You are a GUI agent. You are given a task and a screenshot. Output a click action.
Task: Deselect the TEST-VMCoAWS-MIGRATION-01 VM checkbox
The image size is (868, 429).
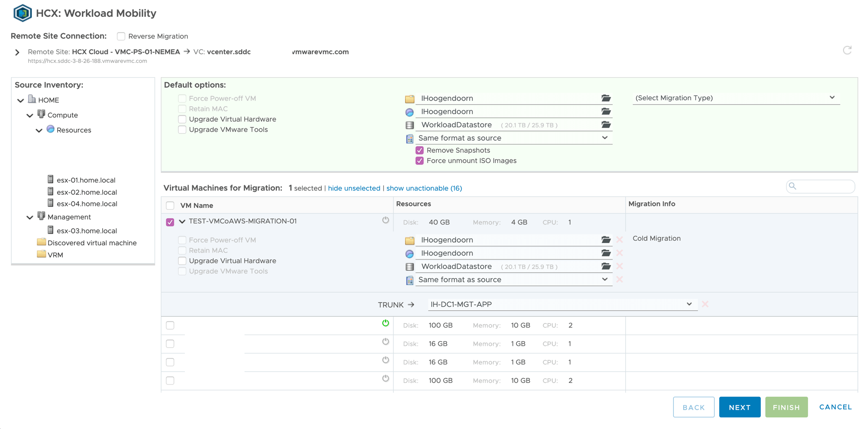point(170,222)
